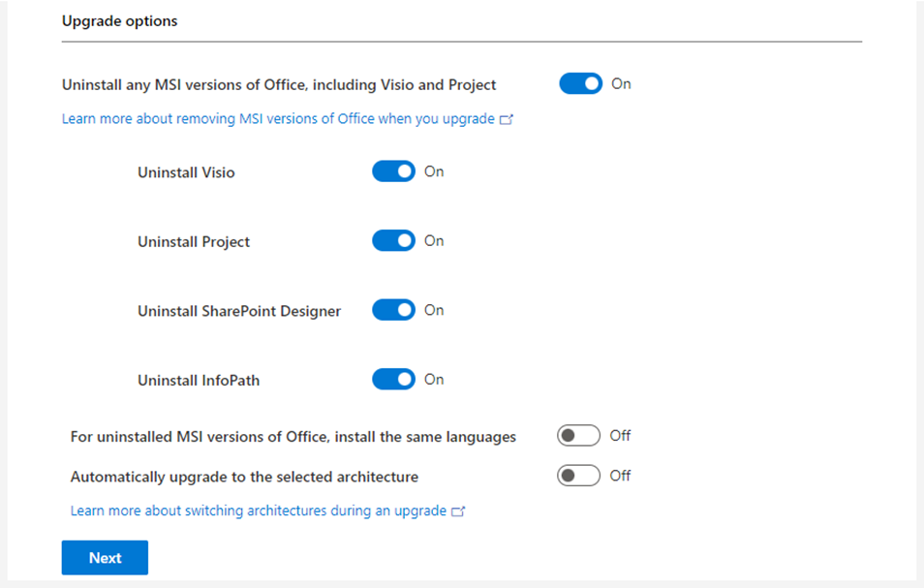Open the Learn more about switching architectures link
Screen dimensions: 924x588
[x=259, y=511]
